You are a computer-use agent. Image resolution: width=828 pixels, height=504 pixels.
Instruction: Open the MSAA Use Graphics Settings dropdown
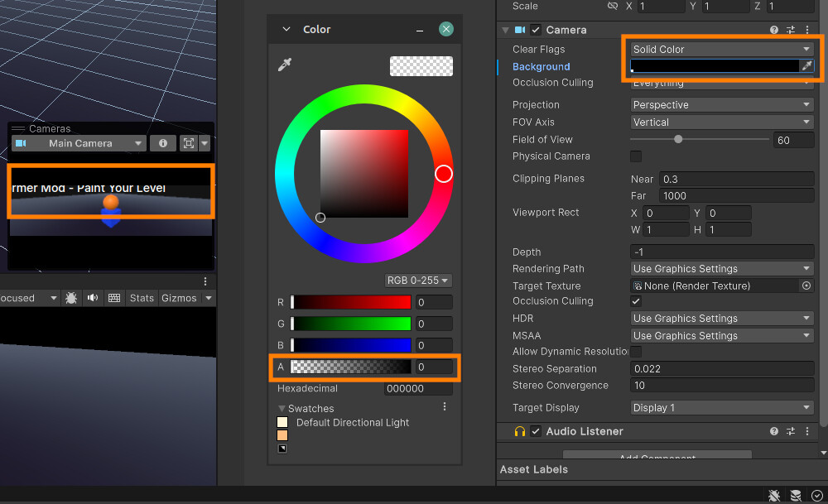point(722,336)
